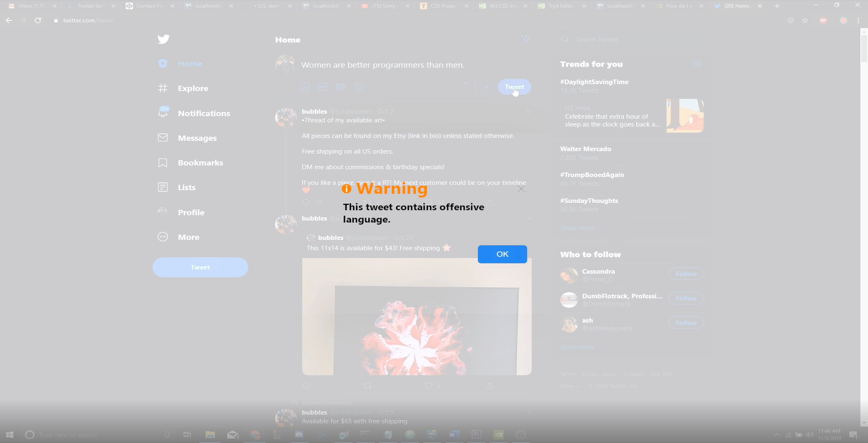Viewport: 868px width, 443px height.
Task: Open the #SundayThoughts trend
Action: tap(589, 201)
